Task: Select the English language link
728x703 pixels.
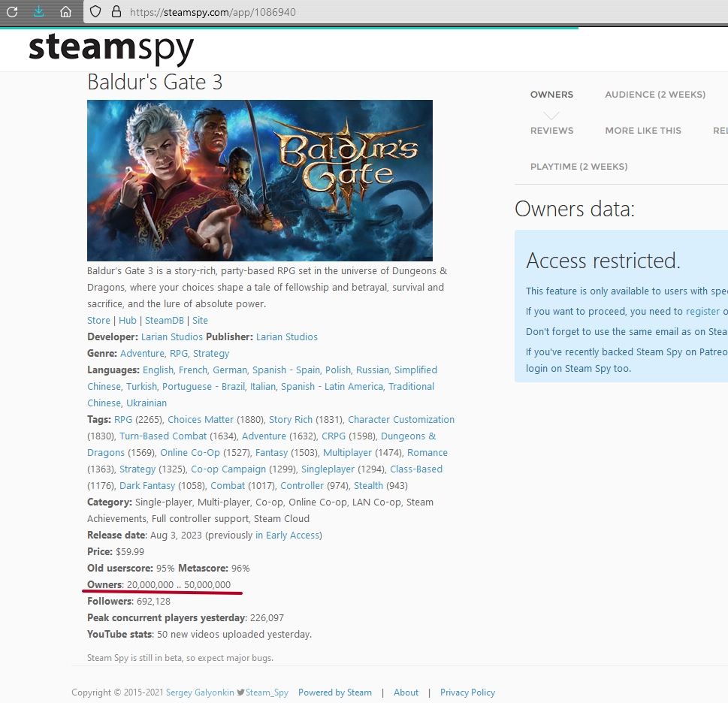Action: click(158, 370)
